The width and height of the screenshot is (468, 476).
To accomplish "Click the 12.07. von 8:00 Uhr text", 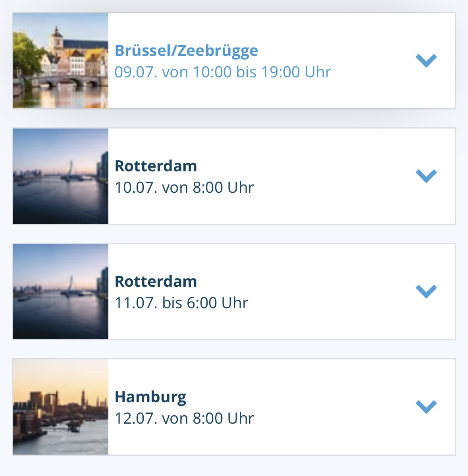I will [x=184, y=418].
